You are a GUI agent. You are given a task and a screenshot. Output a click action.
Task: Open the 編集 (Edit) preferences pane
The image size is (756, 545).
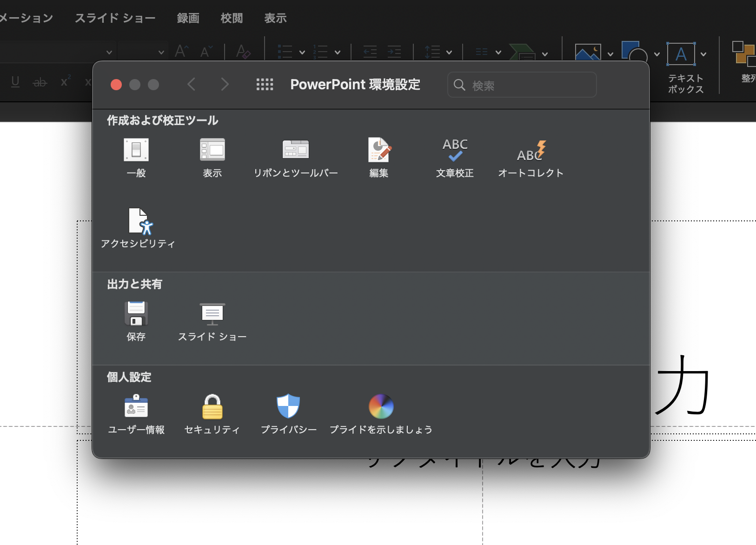pyautogui.click(x=379, y=158)
